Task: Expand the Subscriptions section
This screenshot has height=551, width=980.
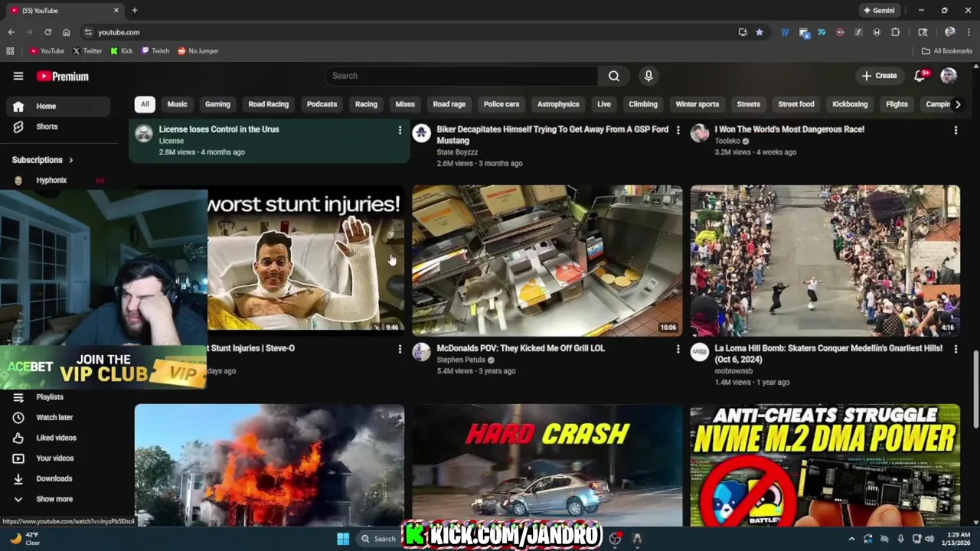Action: click(x=43, y=160)
